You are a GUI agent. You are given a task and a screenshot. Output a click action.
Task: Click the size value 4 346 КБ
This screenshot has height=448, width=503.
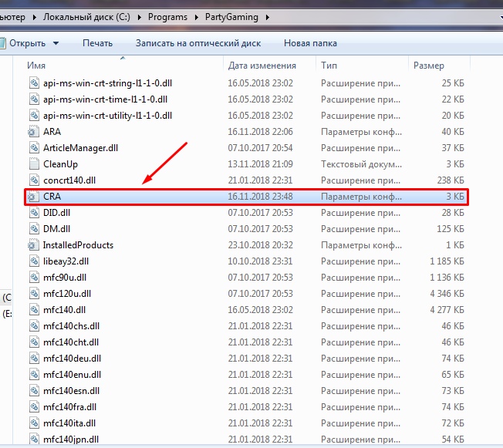coord(447,294)
